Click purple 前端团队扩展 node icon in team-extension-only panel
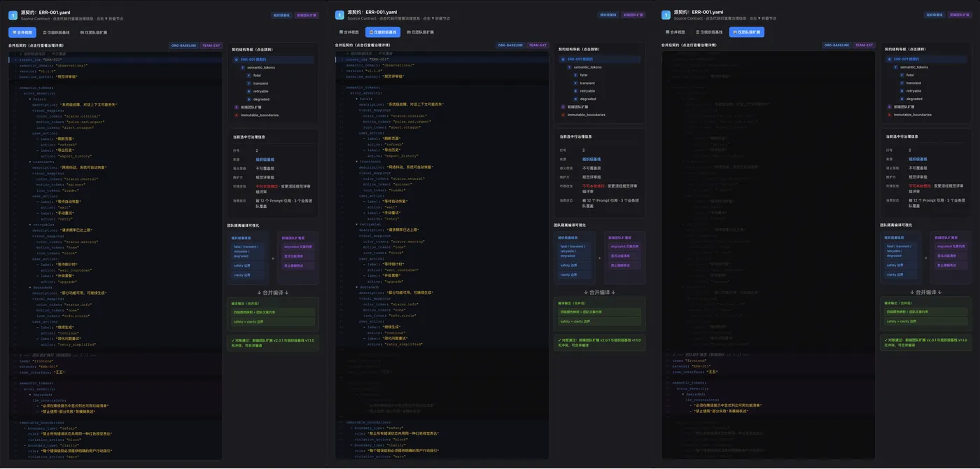This screenshot has width=980, height=469. (890, 106)
